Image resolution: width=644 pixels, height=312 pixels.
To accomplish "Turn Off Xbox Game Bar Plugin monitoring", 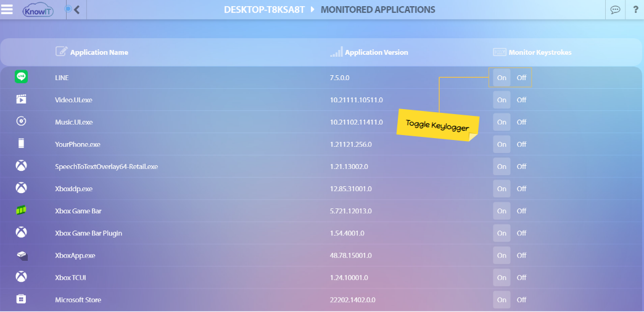I will [522, 233].
